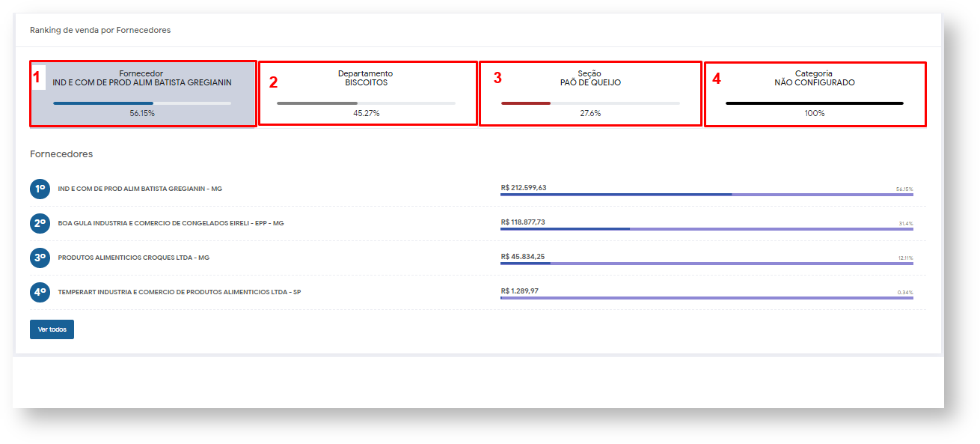Switch to the Departamento BISCOITOS card
The image size is (980, 444).
coord(367,94)
